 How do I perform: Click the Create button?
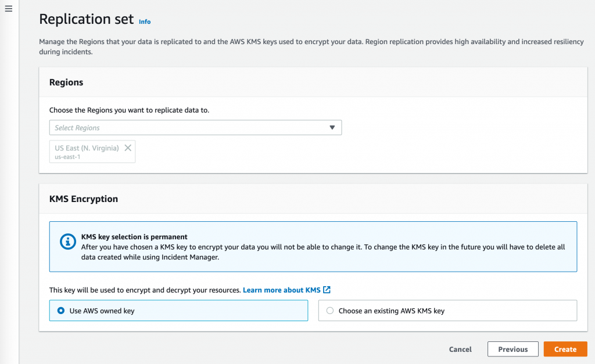pyautogui.click(x=565, y=349)
